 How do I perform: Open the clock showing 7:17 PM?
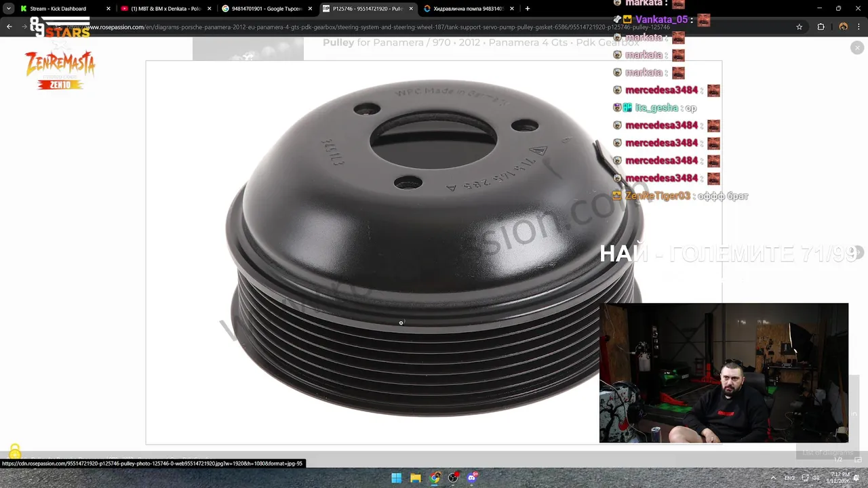(837, 478)
